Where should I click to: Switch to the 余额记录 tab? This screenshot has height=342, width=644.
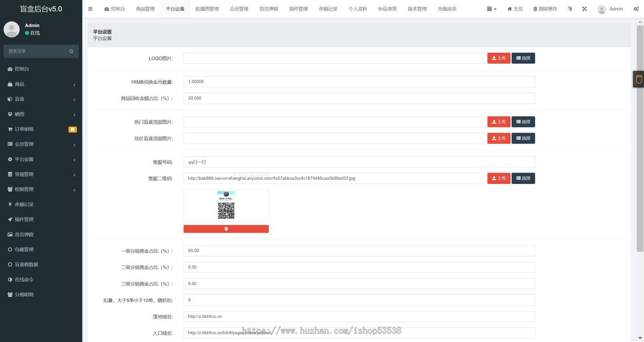[328, 9]
